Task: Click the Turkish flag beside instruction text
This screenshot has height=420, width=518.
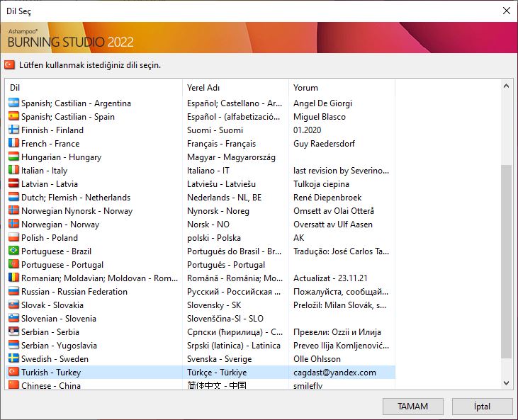Action: [10, 64]
